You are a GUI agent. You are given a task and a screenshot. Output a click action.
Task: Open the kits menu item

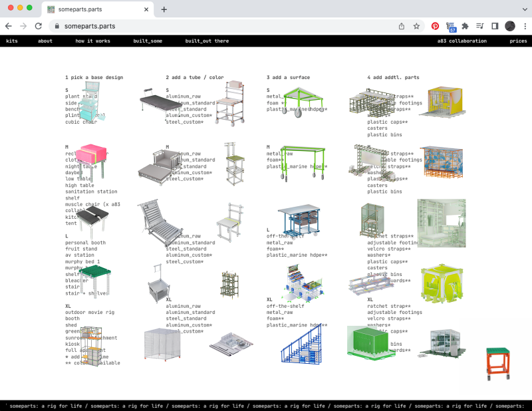pos(12,41)
